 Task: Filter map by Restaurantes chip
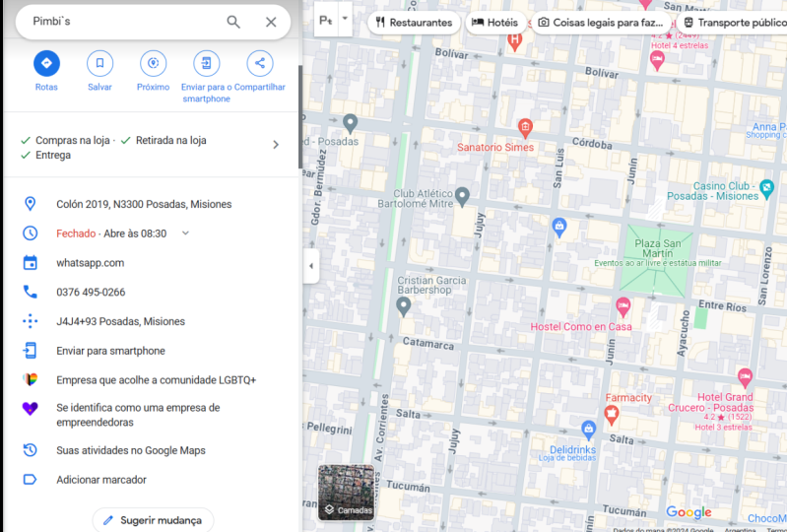point(414,23)
